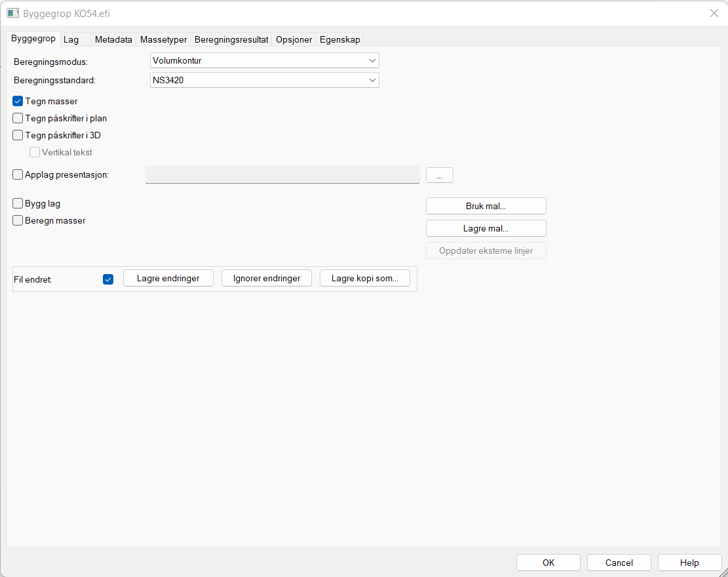Tick the Beregn masser checkbox

pyautogui.click(x=18, y=221)
